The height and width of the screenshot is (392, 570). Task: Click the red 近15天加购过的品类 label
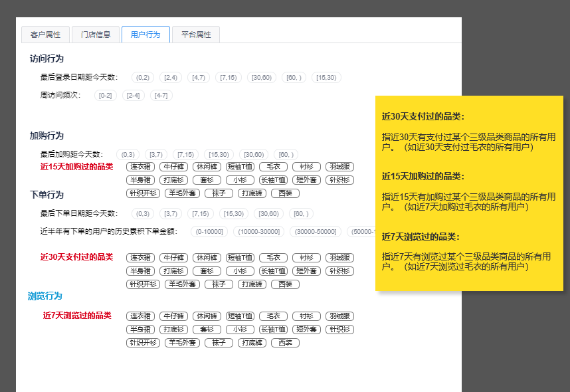point(76,167)
